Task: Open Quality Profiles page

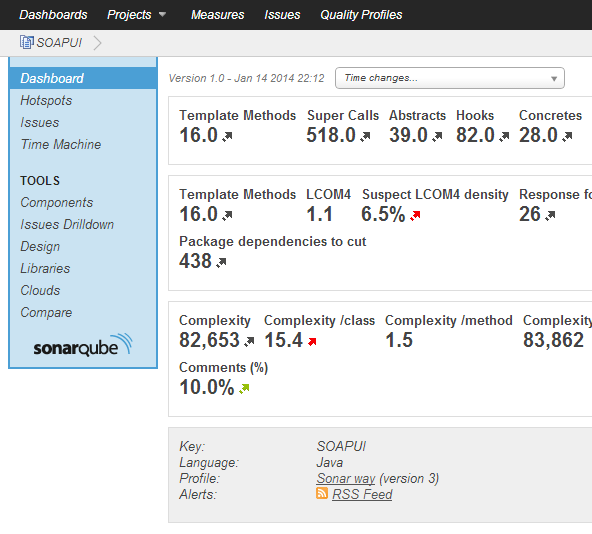Action: click(361, 14)
